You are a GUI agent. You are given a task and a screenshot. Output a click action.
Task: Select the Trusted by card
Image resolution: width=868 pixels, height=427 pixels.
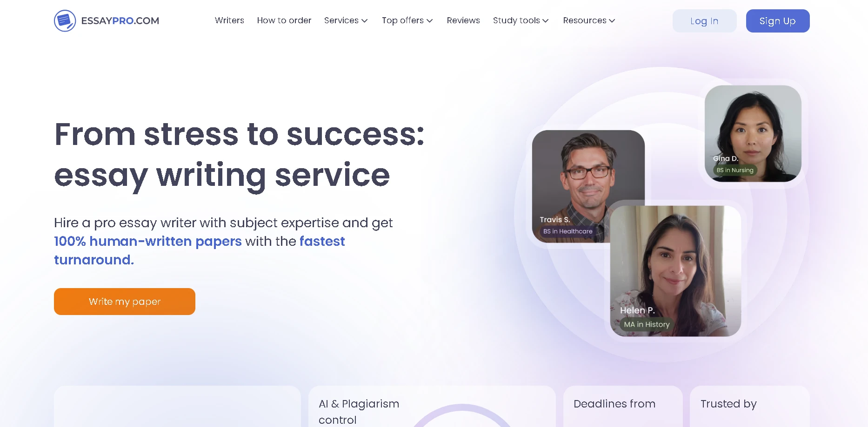click(x=749, y=407)
